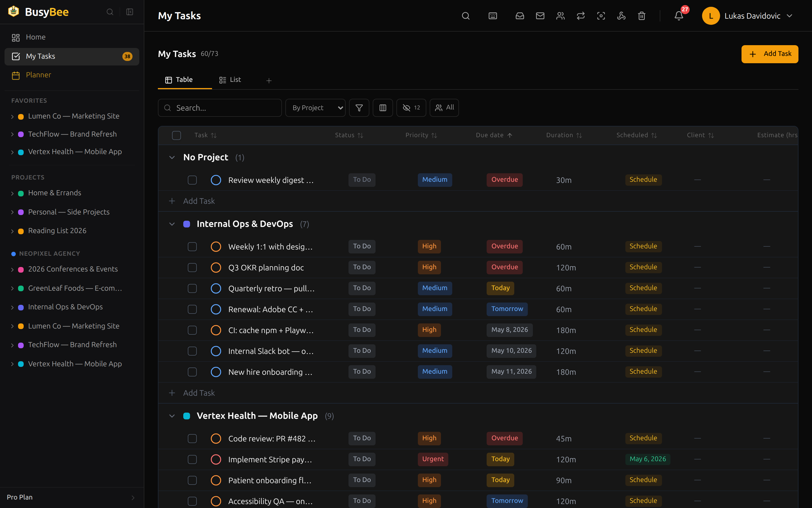Screen dimensions: 812x508
Task: Collapse the Vertex Health — Mobile App group
Action: (172, 416)
